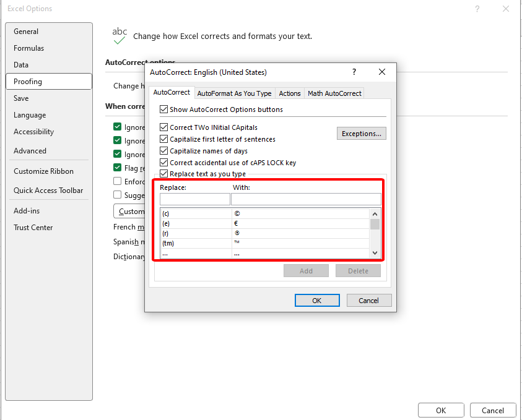Image resolution: width=522 pixels, height=420 pixels.
Task: Open Quick Access Toolbar settings
Action: (48, 191)
